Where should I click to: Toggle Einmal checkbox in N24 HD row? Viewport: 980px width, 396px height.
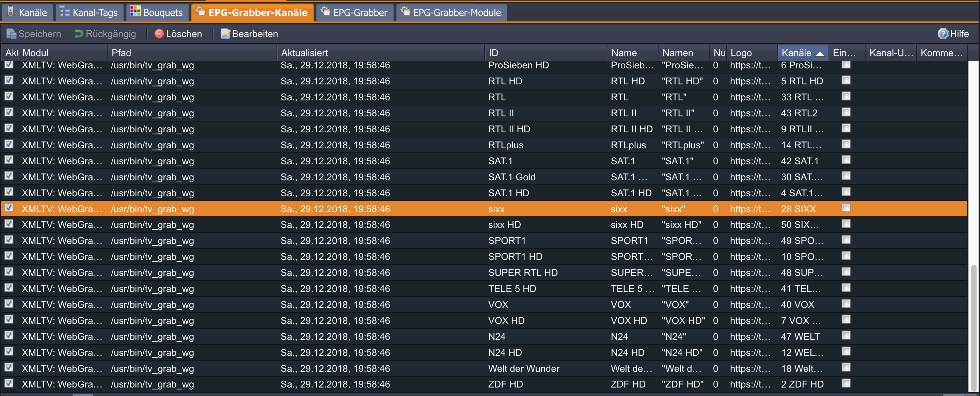846,351
